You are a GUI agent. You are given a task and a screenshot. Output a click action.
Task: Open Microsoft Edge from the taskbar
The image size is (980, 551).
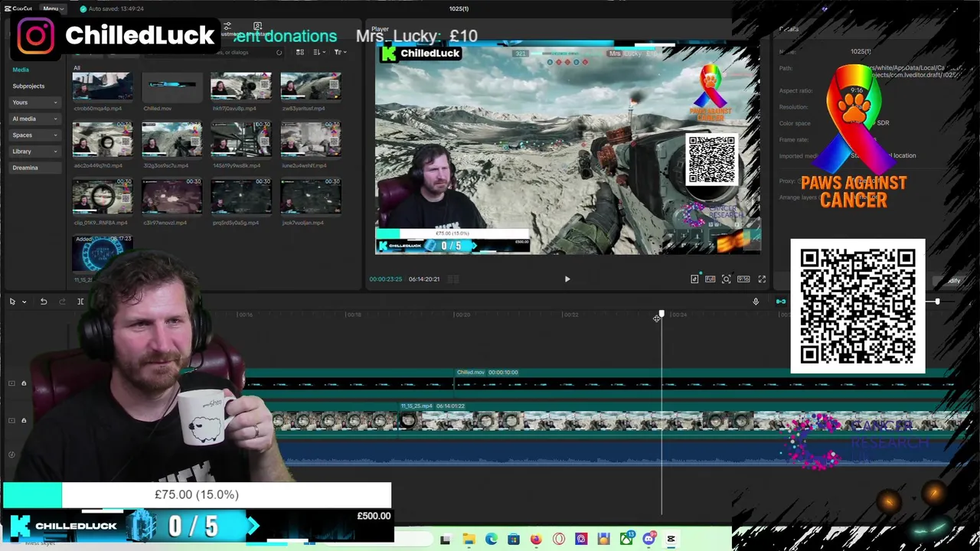click(491, 540)
